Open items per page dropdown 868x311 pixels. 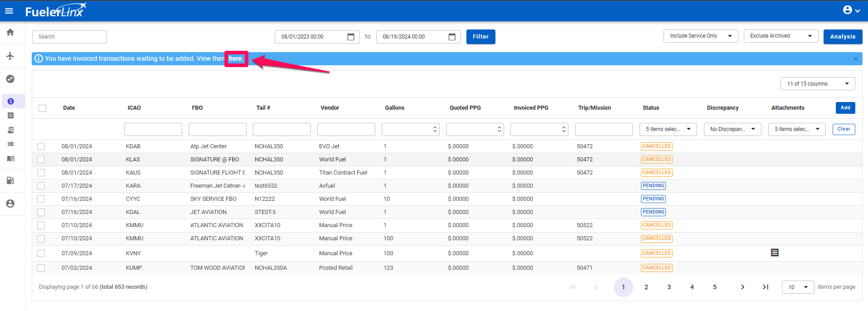[x=798, y=287]
